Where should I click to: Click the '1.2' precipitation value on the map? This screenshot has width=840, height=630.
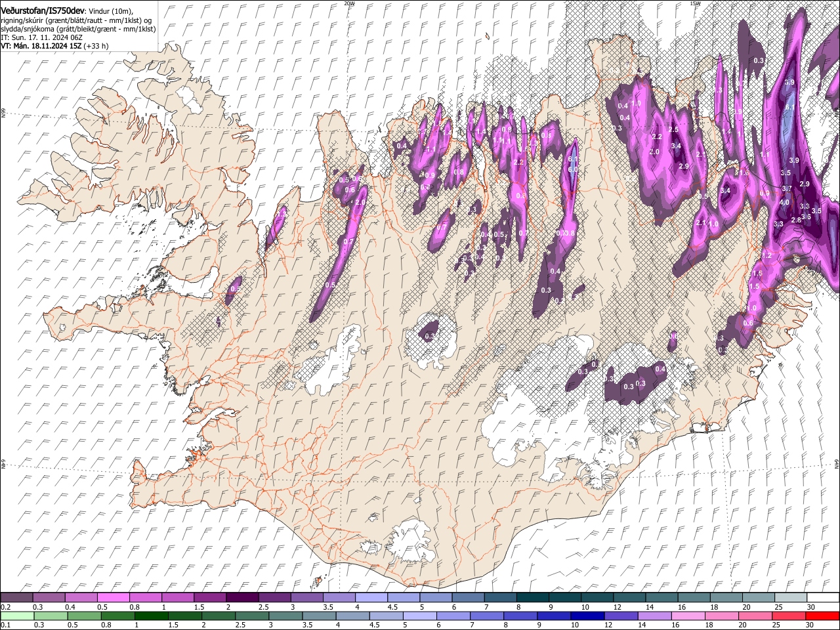(x=766, y=255)
